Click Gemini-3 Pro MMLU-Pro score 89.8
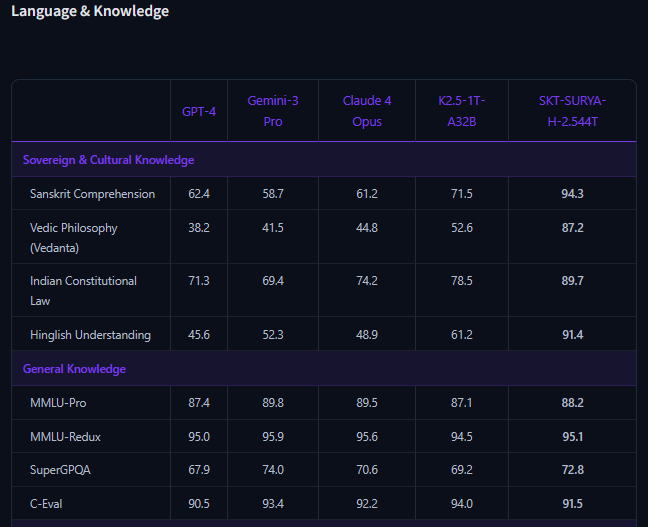The height and width of the screenshot is (527, 648). 273,403
